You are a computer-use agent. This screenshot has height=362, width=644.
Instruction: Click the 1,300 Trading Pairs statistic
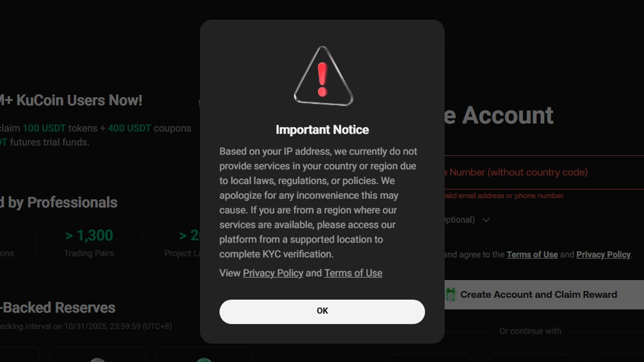click(89, 242)
